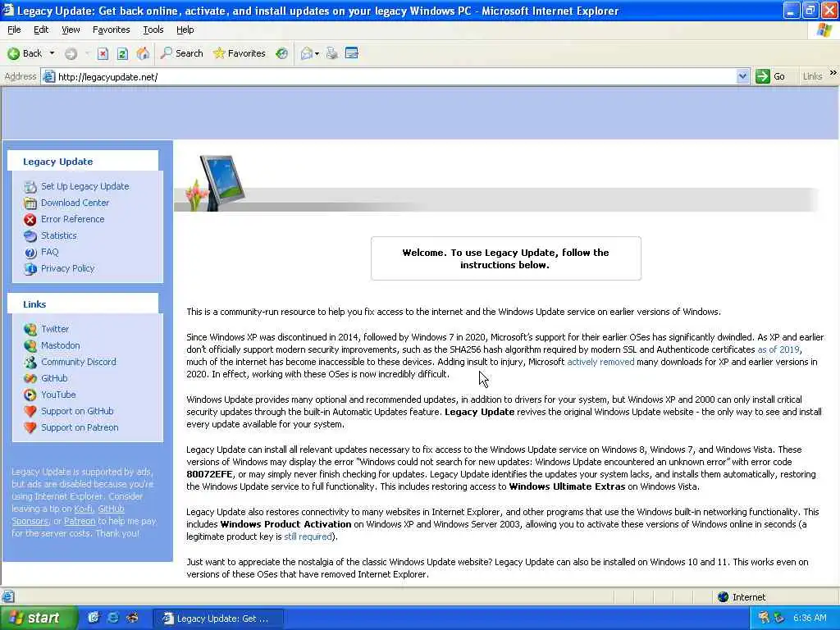The image size is (840, 630).
Task: Click the Legacy Update monitor banner image
Action: 216,183
